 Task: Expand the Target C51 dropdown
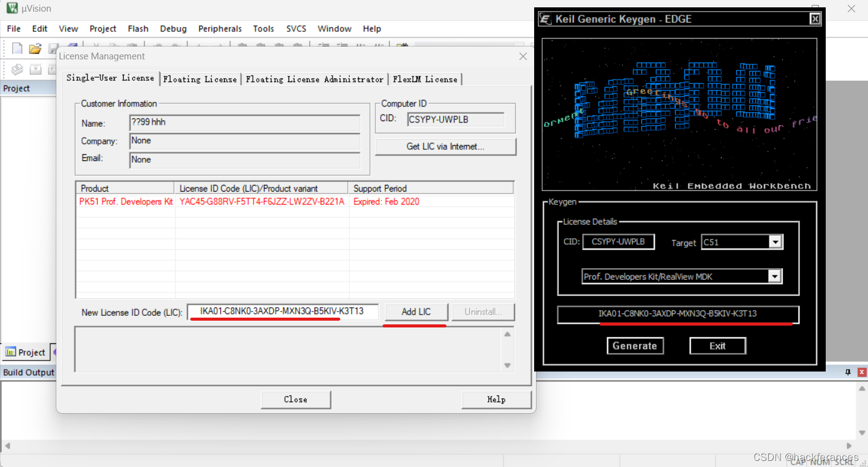click(x=776, y=242)
